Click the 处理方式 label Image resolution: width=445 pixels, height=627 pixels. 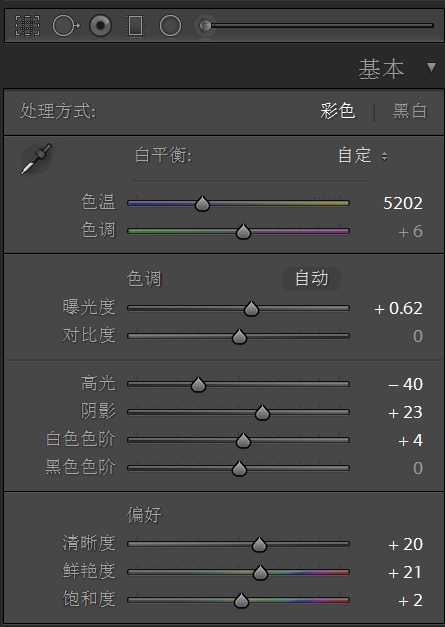[58, 111]
